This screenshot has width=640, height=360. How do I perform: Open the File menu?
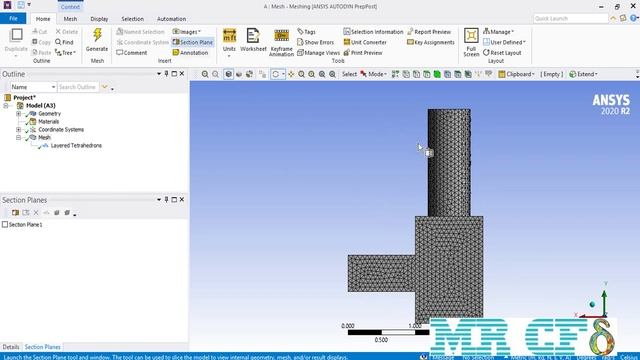click(x=13, y=18)
